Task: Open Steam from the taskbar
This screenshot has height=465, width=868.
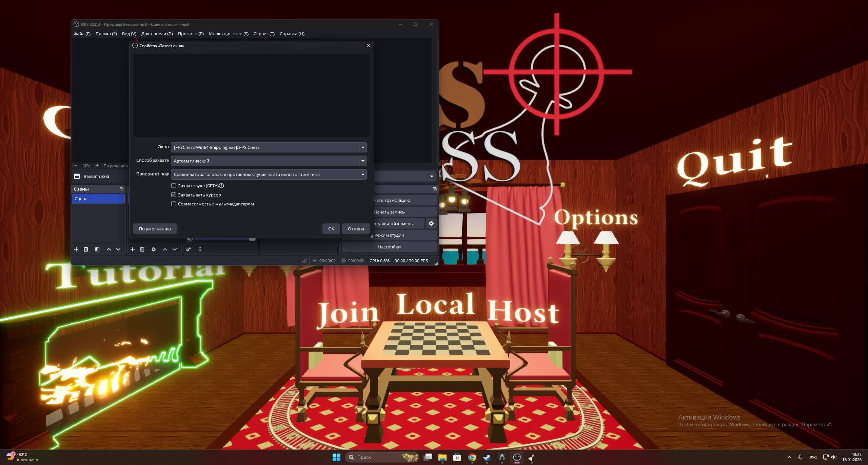Action: [487, 457]
